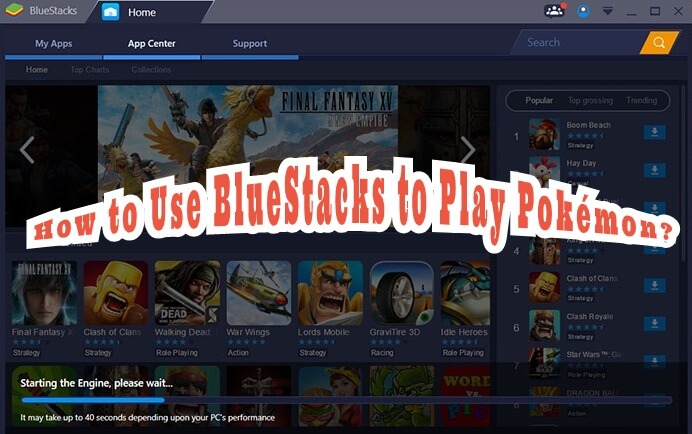Select the Home sub-tab
Image resolution: width=692 pixels, height=434 pixels.
(x=37, y=69)
